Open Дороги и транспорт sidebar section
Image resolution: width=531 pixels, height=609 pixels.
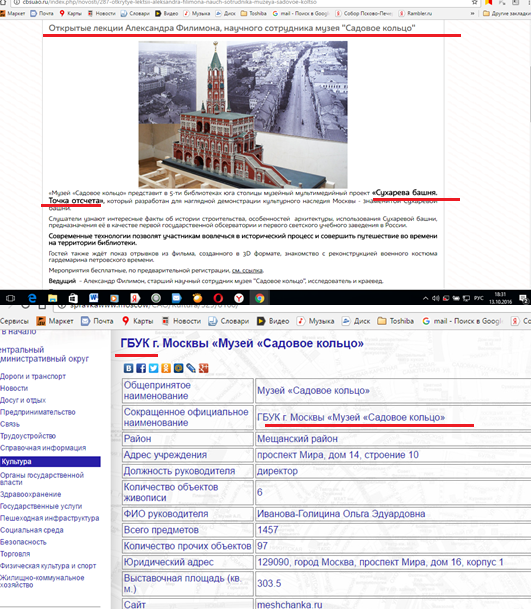click(33, 376)
